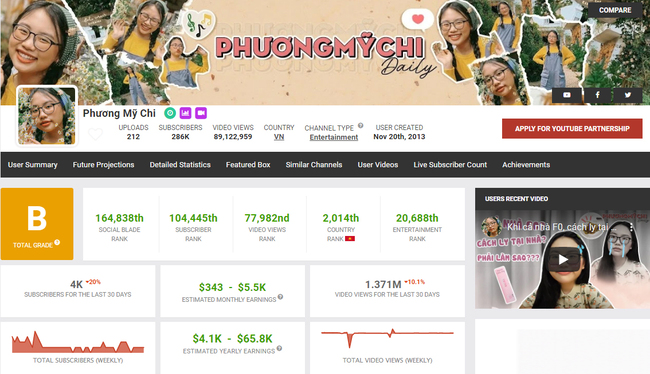Open the Twitter icon link
The height and width of the screenshot is (374, 650).
(x=628, y=95)
